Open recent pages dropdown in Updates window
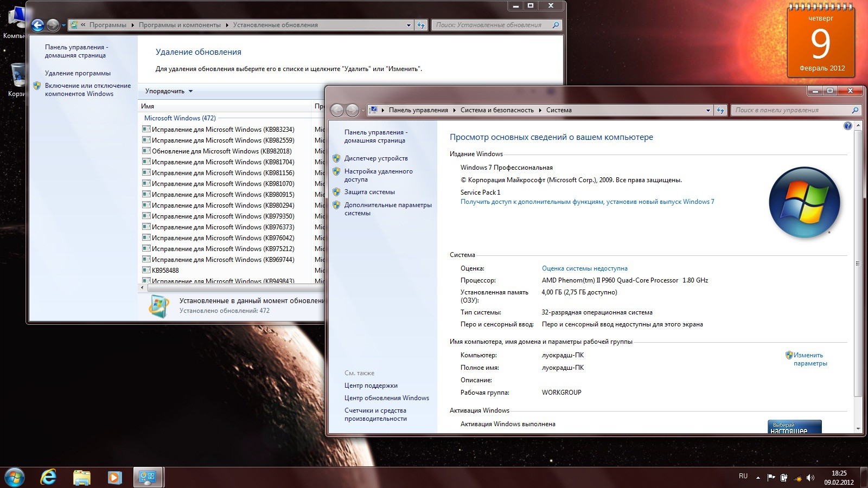Image resolution: width=868 pixels, height=488 pixels. [63, 25]
